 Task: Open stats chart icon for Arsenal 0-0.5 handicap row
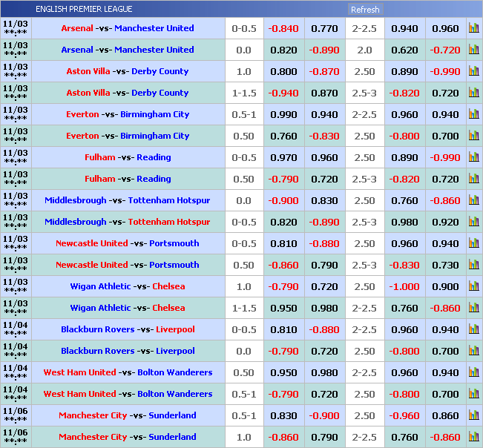pyautogui.click(x=473, y=29)
